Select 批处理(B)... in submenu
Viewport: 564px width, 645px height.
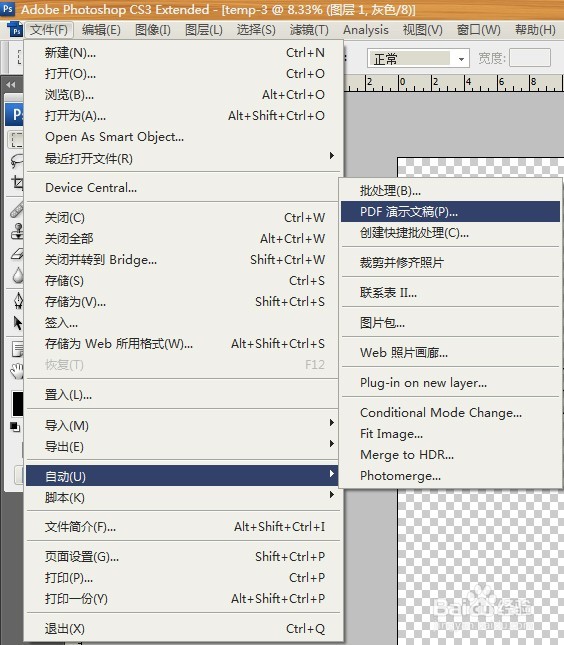point(450,190)
